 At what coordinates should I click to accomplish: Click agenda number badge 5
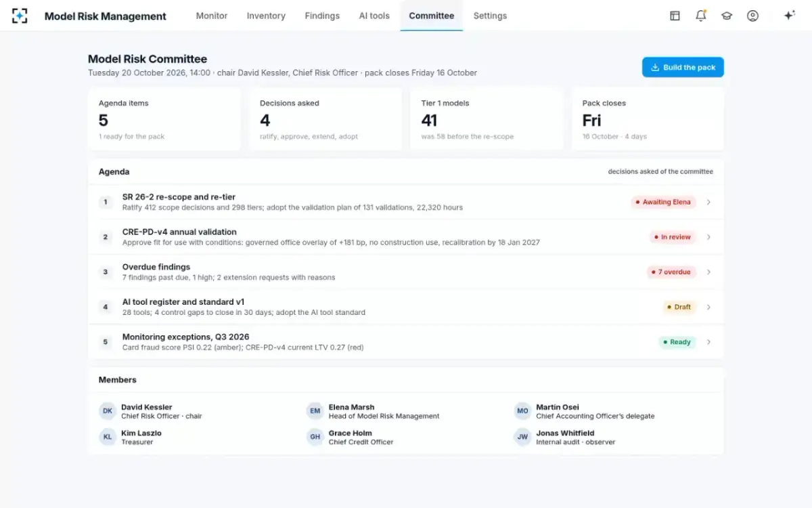pyautogui.click(x=106, y=342)
